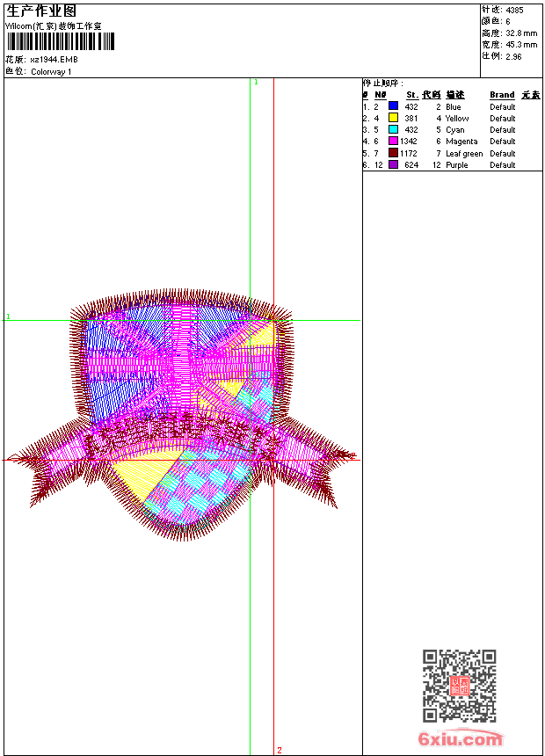
Task: Click the shield embroidery design preview
Action: pos(182,414)
